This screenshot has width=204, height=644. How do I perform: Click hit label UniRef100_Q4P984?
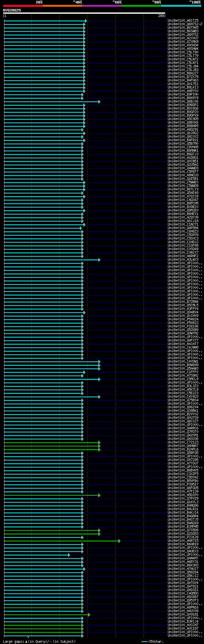[x=183, y=228]
